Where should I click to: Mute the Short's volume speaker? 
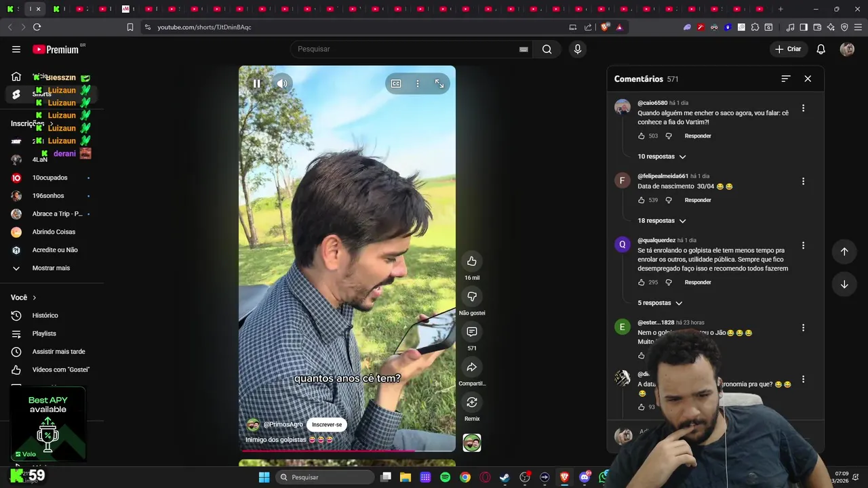pos(282,83)
